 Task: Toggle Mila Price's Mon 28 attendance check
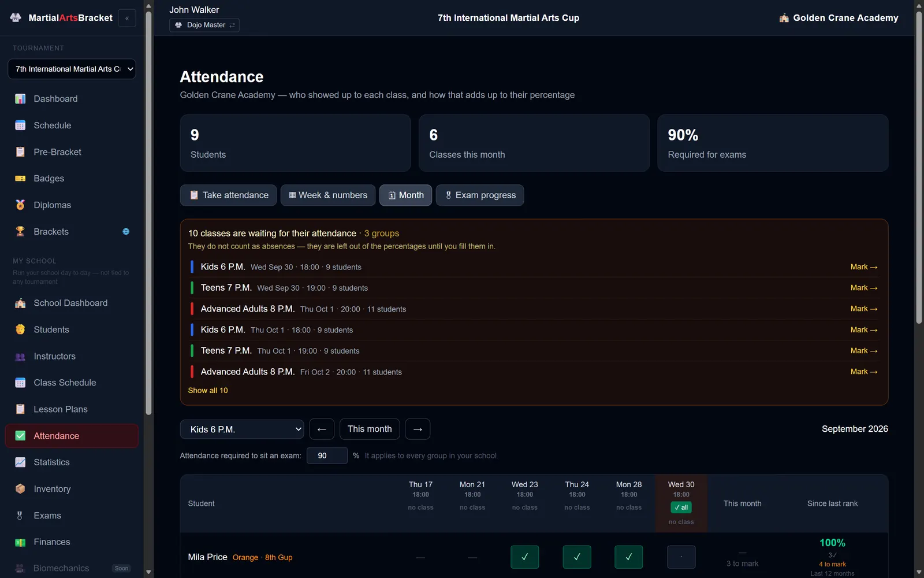coord(629,557)
